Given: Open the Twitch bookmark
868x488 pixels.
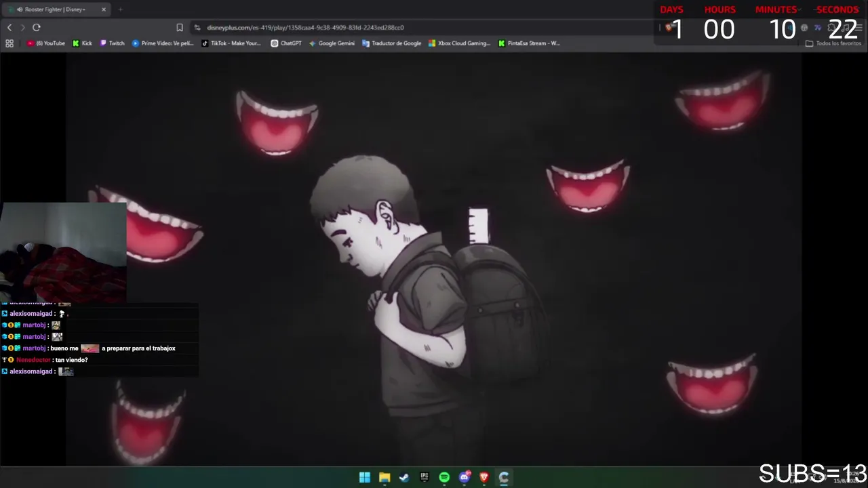Looking at the screenshot, I should coord(113,43).
